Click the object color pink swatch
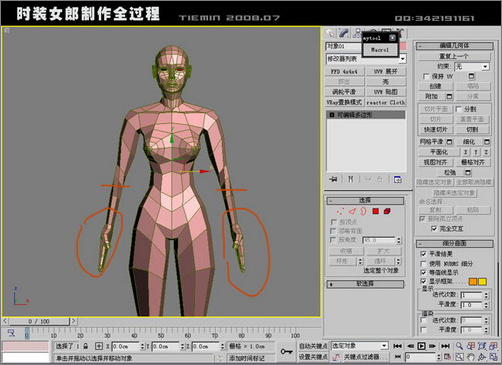Screen dimensions: 502x365 [403, 46]
